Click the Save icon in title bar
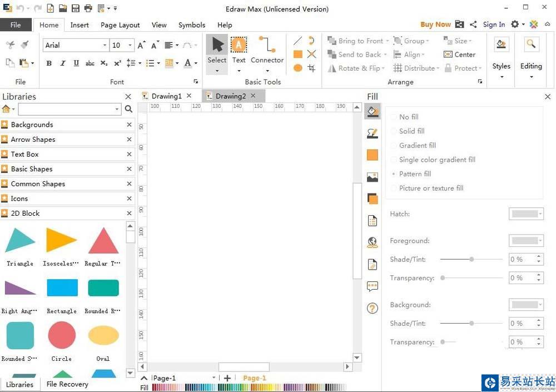Image resolution: width=556 pixels, height=392 pixels. (x=75, y=8)
